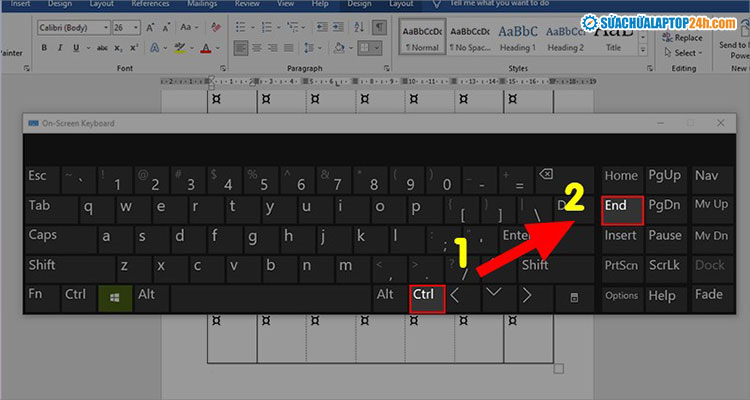Screen dimensions: 750x400
Task: Click the Numbering list icon
Action: pyautogui.click(x=266, y=28)
